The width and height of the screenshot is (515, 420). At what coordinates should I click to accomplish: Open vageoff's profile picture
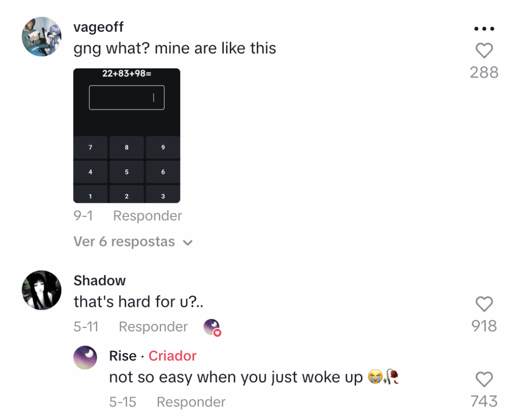[41, 36]
